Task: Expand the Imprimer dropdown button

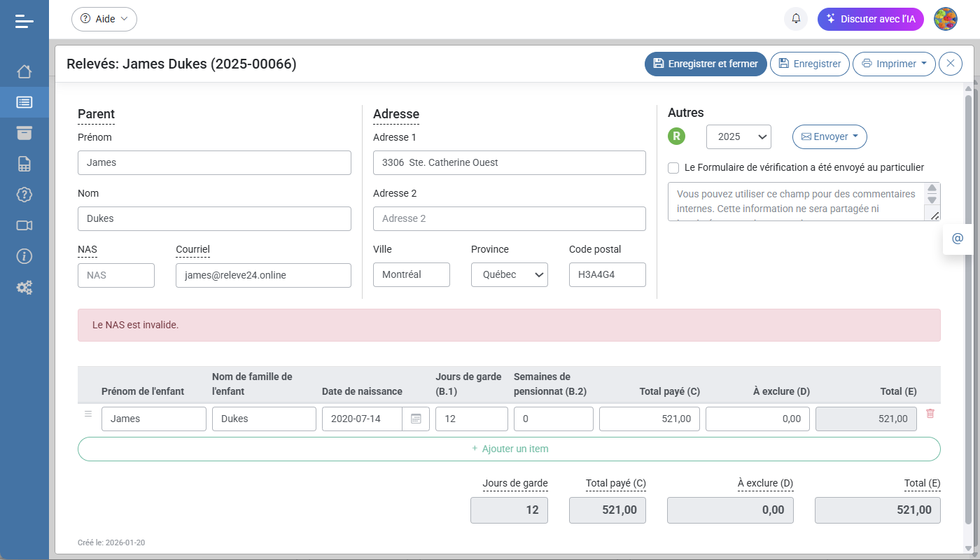Action: [x=894, y=64]
